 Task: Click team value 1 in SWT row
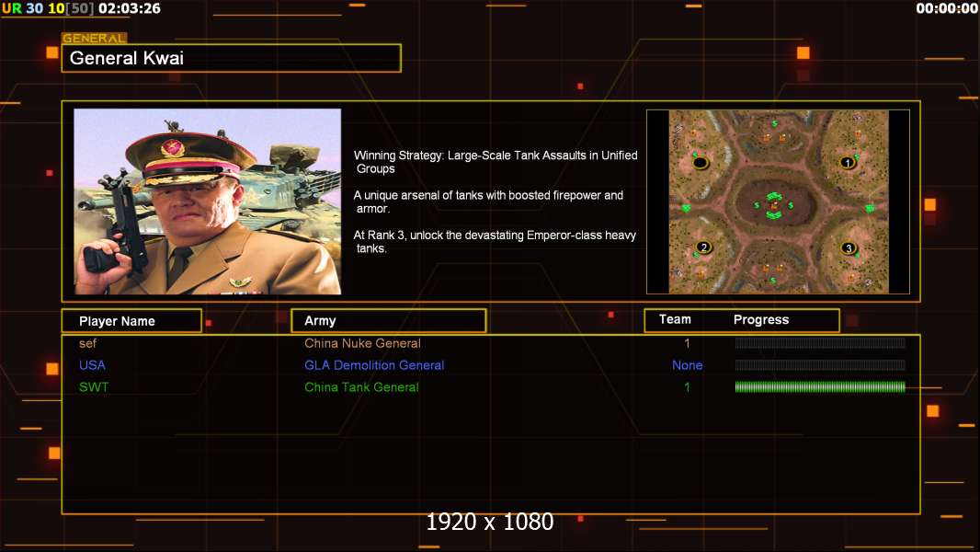tap(687, 387)
